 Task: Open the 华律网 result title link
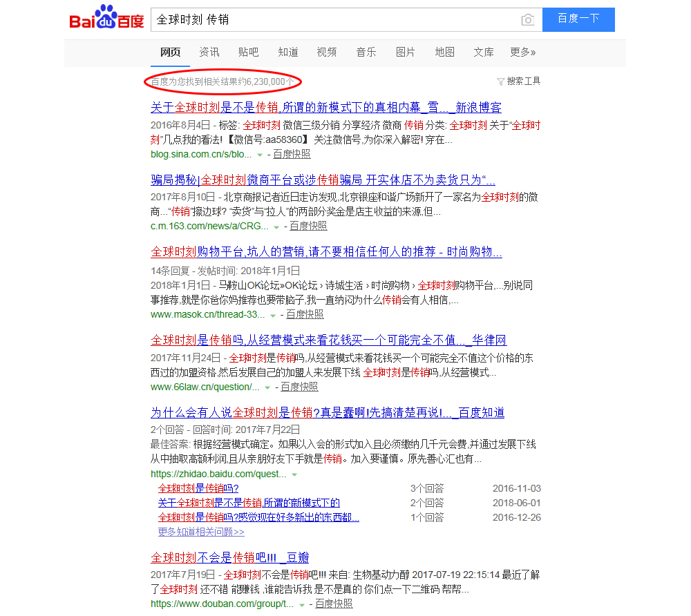pyautogui.click(x=328, y=340)
